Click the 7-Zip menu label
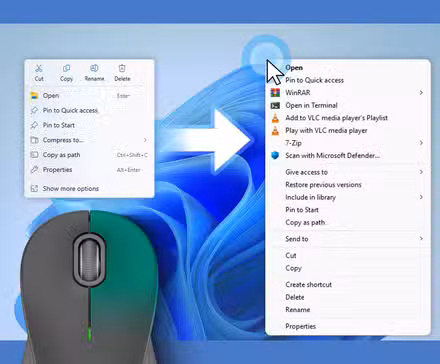The width and height of the screenshot is (440, 364). click(x=293, y=143)
